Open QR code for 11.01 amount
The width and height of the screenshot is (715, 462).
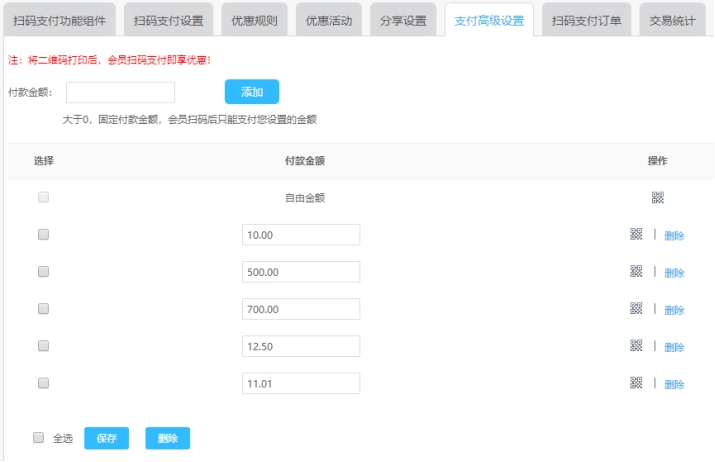click(636, 383)
